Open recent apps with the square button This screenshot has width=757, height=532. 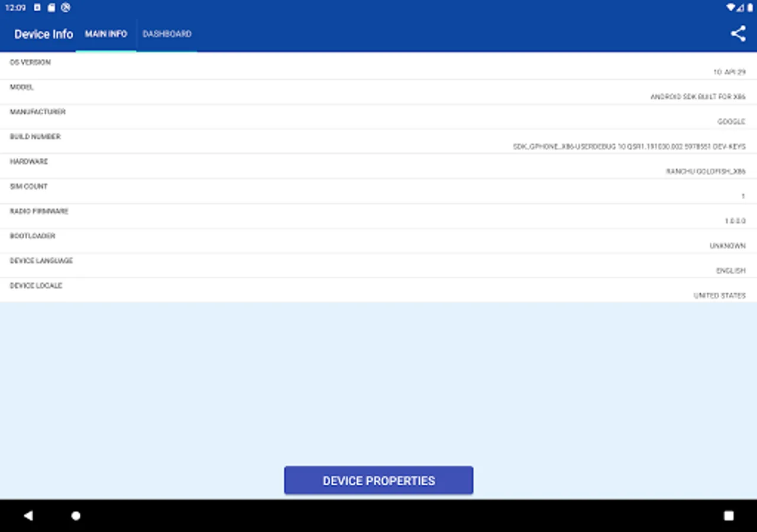[729, 515]
